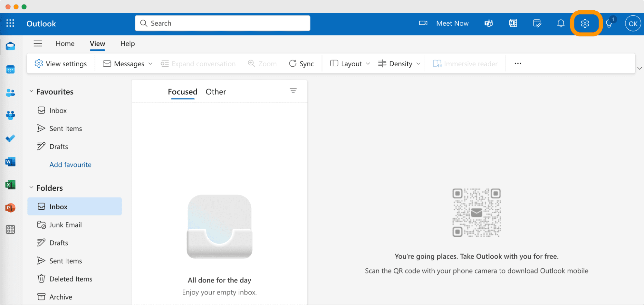Collapse the Favourites section

click(31, 91)
